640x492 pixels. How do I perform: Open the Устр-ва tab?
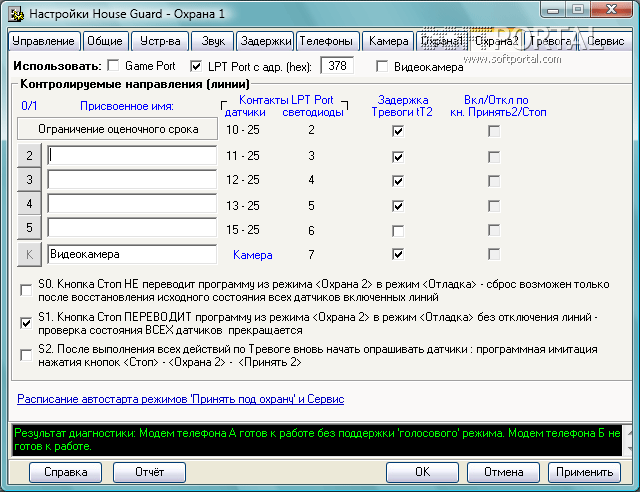tap(160, 41)
